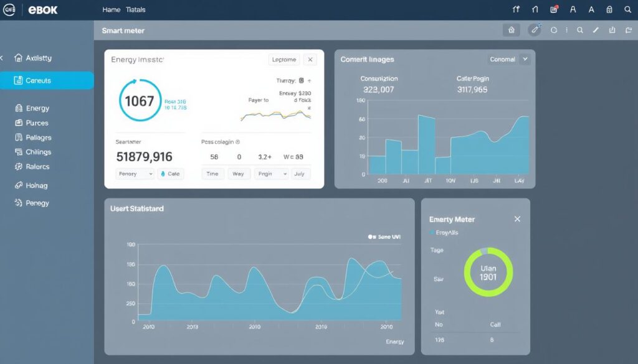Click the green donut gauge in Enerty Meter
Image resolution: width=638 pixels, height=364 pixels.
[488, 272]
